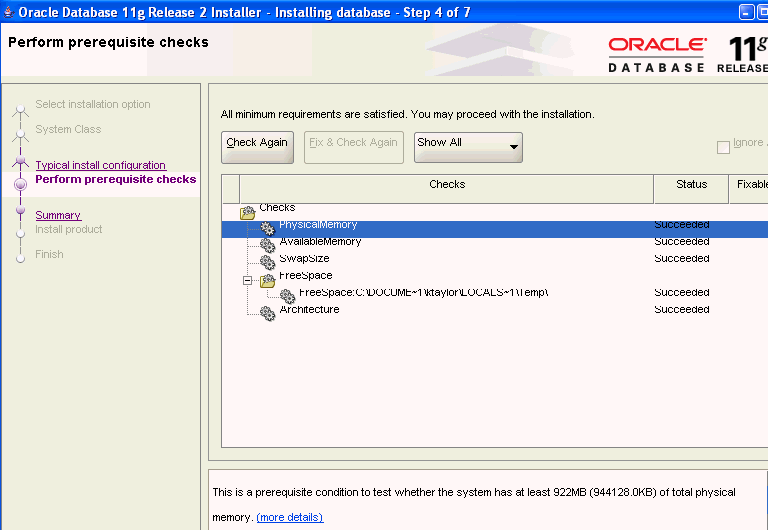This screenshot has width=768, height=530.
Task: Open the more details link
Action: [290, 517]
